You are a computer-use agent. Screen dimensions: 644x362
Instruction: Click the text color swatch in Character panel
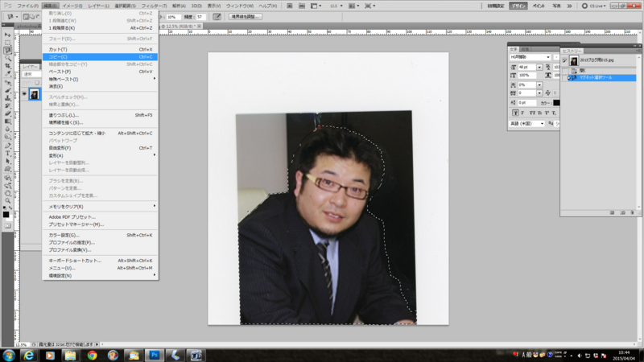556,103
